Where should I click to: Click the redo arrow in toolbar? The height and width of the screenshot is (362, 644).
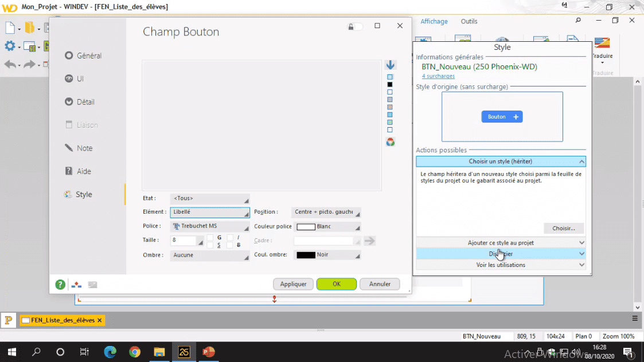pos(30,64)
